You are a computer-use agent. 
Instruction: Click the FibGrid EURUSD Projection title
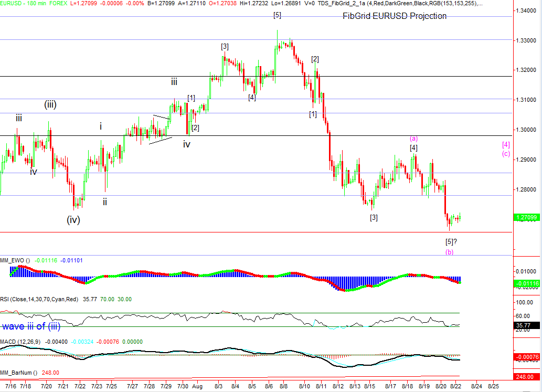coord(395,16)
